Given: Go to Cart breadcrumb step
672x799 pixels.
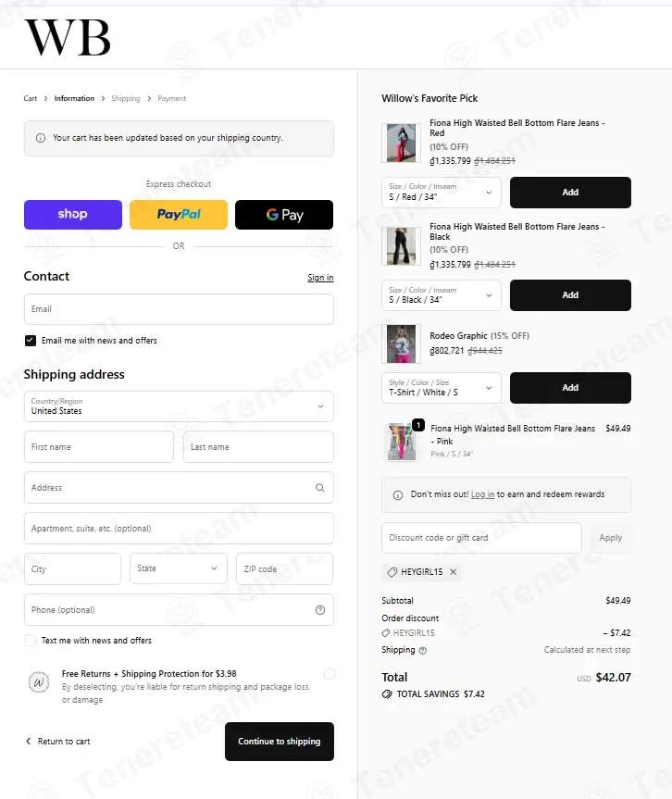Looking at the screenshot, I should [x=31, y=98].
